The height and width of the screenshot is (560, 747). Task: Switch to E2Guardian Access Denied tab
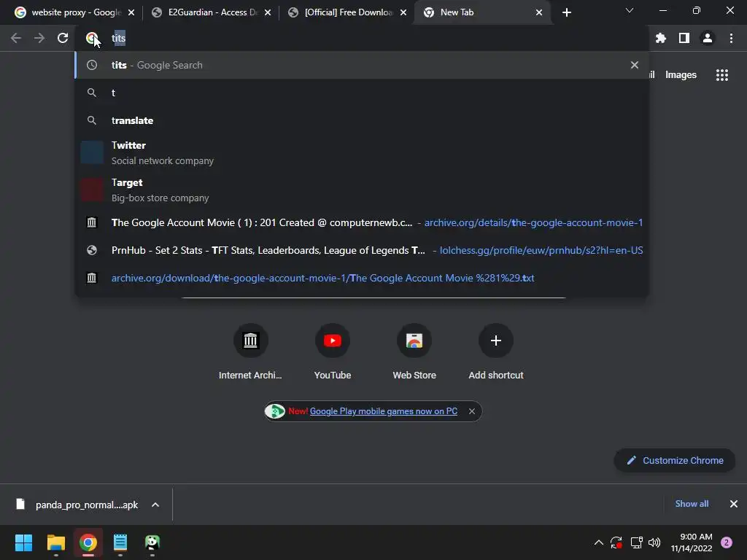211,12
